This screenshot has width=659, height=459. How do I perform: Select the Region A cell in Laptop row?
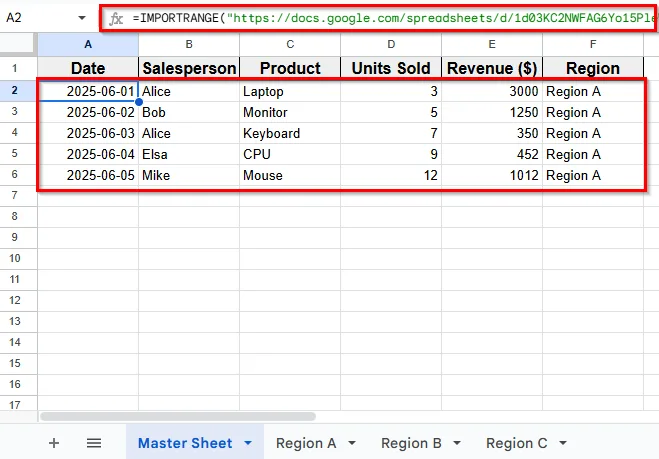[593, 91]
